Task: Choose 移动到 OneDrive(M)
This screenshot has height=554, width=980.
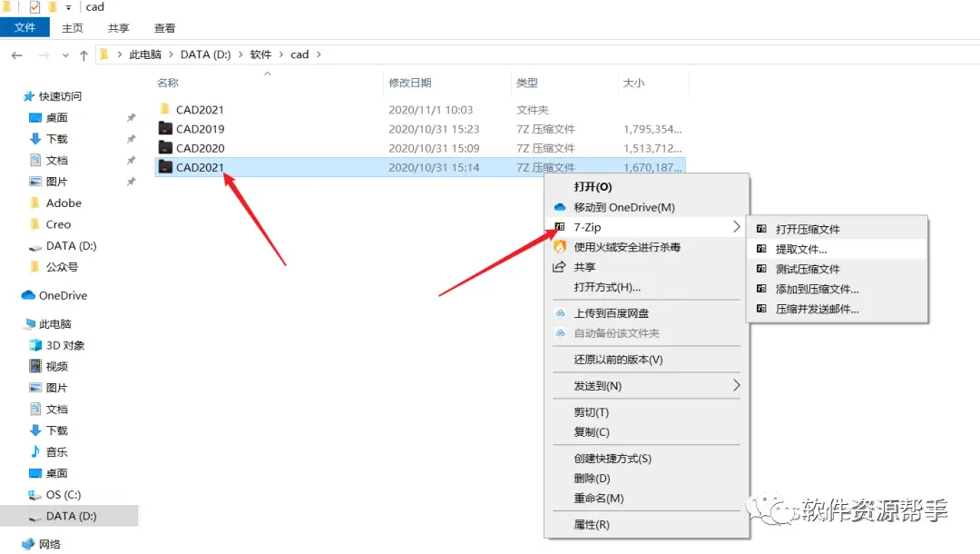Action: click(646, 207)
